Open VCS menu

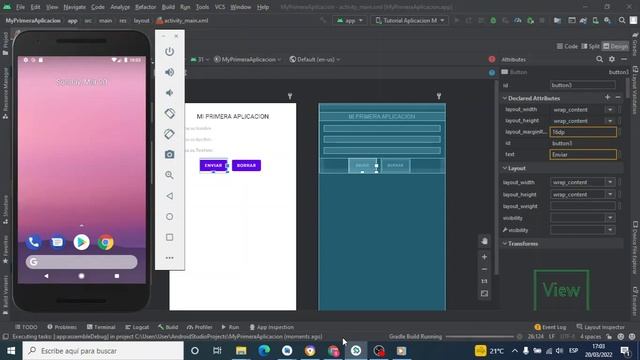tap(220, 7)
